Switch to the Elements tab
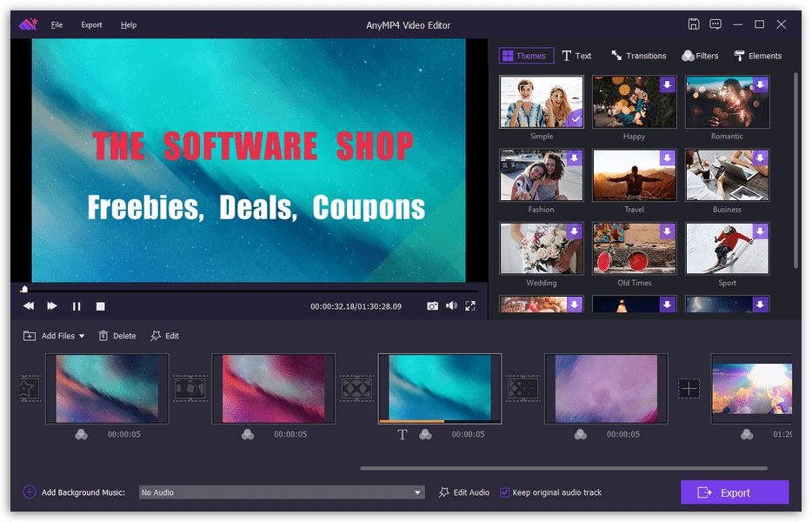 pyautogui.click(x=757, y=56)
